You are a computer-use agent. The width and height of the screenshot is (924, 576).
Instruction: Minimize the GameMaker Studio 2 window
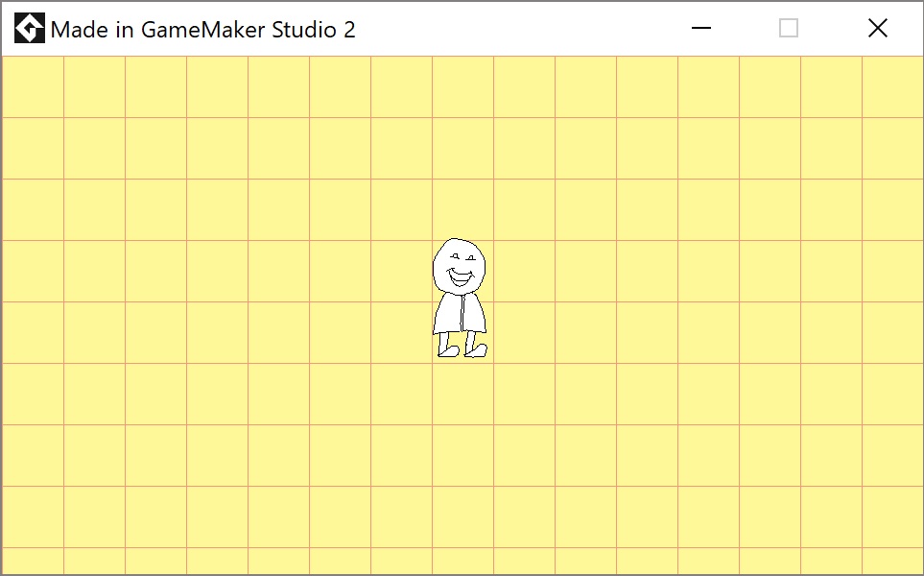click(701, 28)
